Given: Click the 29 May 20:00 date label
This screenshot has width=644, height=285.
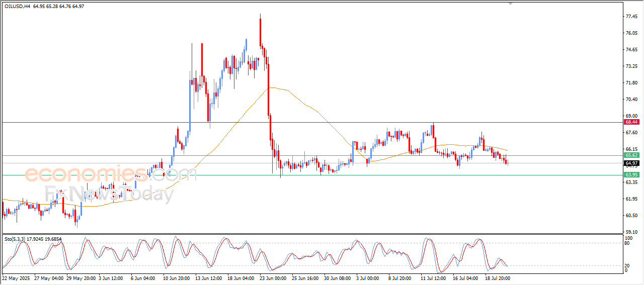Looking at the screenshot, I should (81, 277).
